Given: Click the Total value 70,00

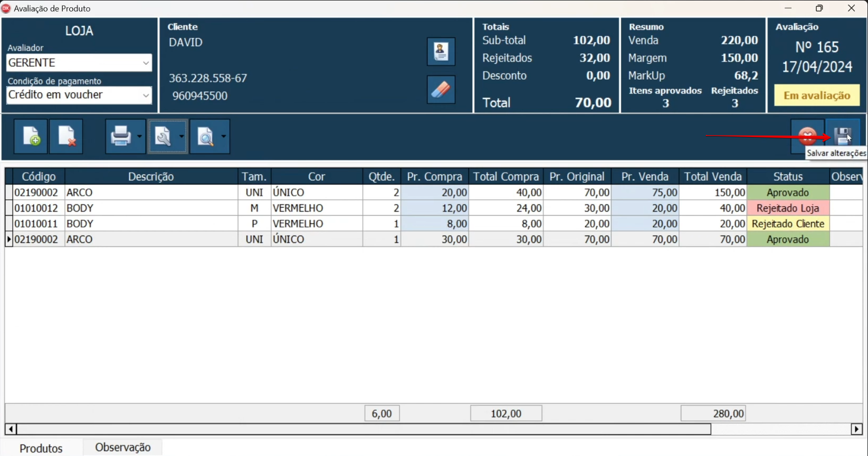Looking at the screenshot, I should [593, 102].
